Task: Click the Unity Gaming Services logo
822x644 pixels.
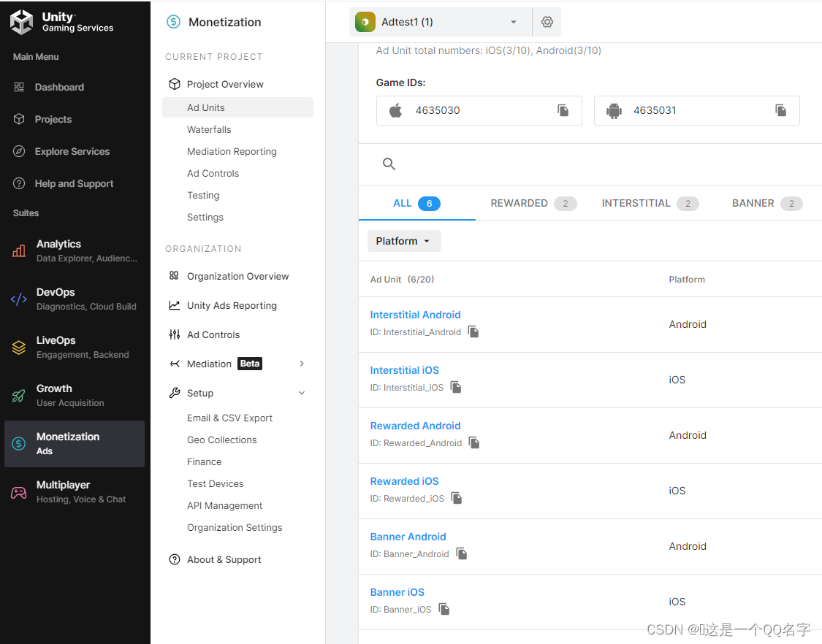Action: point(62,22)
